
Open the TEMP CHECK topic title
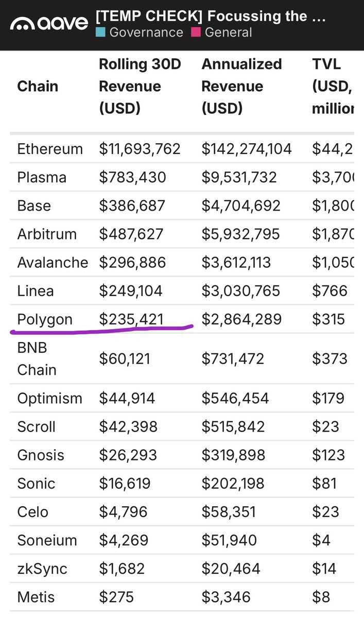click(x=211, y=16)
